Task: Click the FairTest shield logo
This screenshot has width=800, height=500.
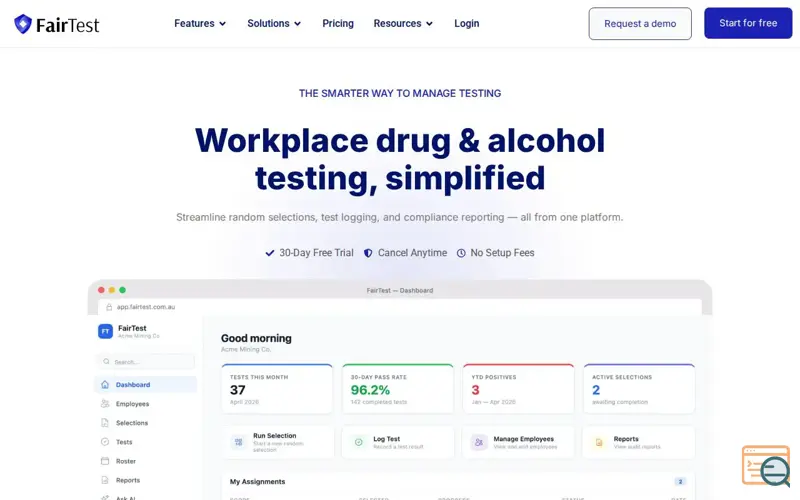Action: pos(23,24)
